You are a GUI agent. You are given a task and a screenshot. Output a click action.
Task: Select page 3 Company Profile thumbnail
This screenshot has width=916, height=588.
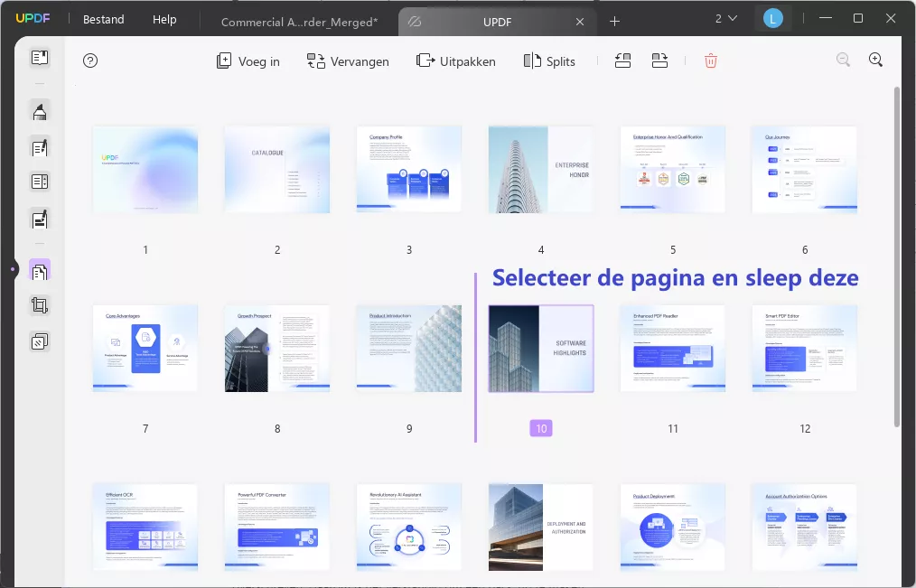tap(409, 169)
